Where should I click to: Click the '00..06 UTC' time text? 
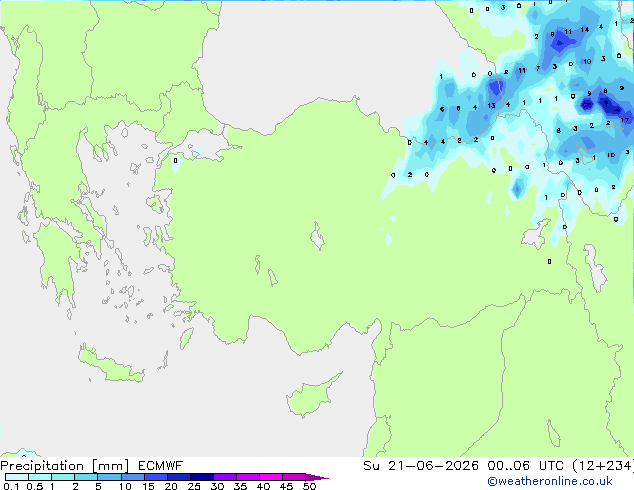point(525,466)
